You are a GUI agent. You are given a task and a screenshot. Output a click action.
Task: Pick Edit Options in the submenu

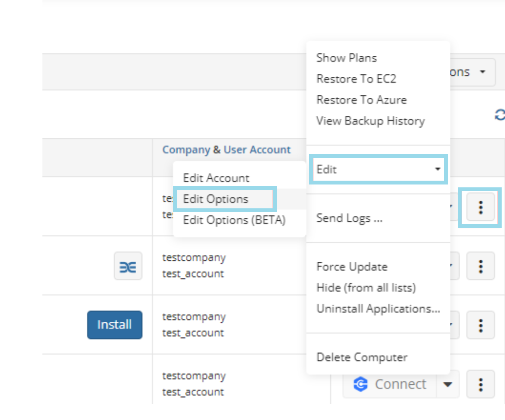[x=215, y=199]
